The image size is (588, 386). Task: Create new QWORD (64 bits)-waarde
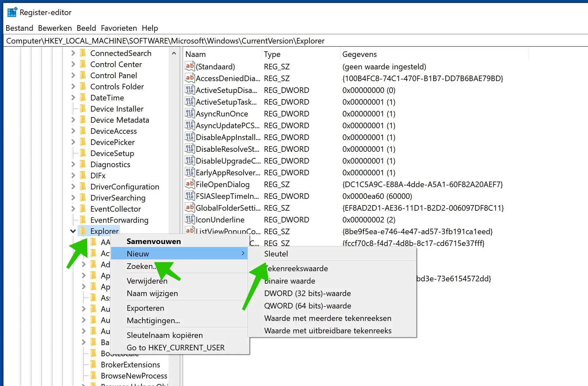(332, 306)
